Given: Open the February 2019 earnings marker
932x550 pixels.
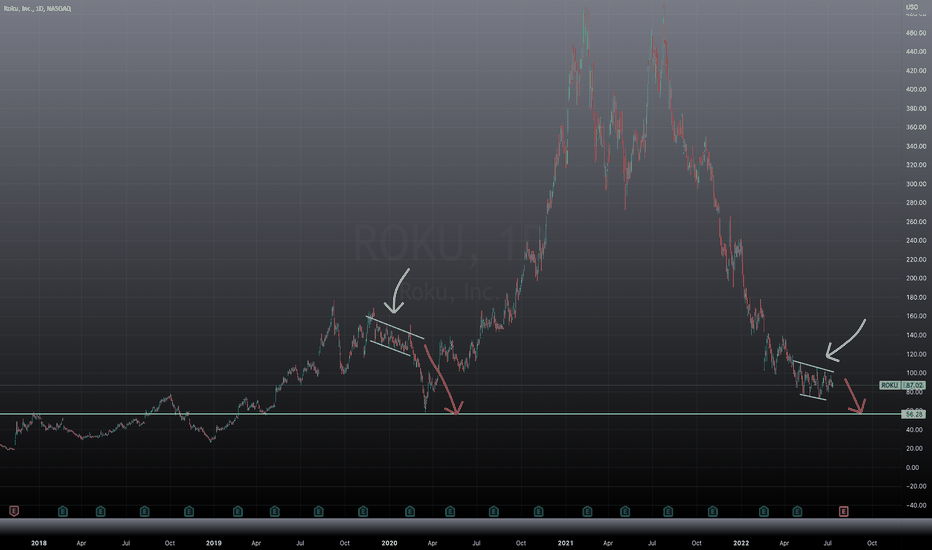Looking at the screenshot, I should click(x=238, y=511).
